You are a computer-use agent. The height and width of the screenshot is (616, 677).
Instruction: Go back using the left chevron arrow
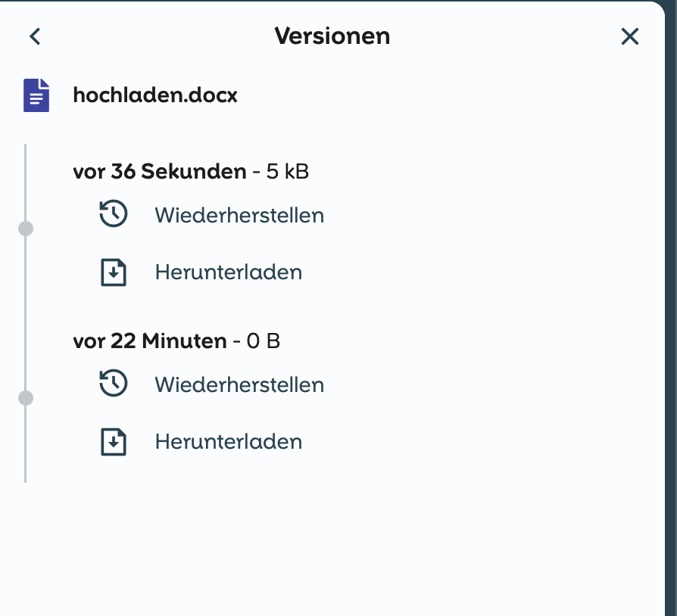pos(35,36)
